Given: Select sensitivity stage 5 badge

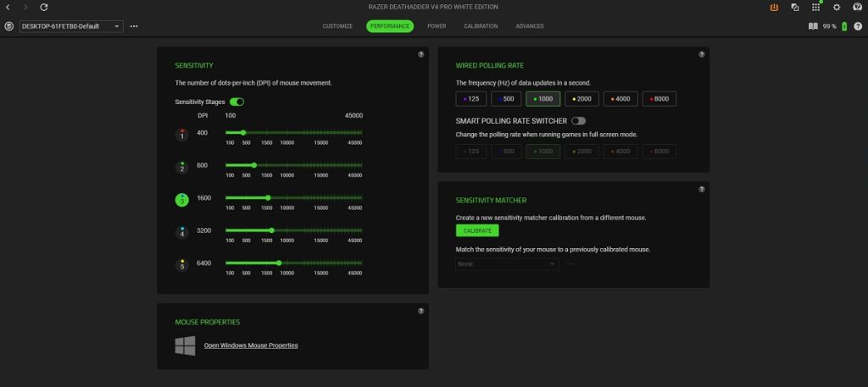Looking at the screenshot, I should [182, 265].
